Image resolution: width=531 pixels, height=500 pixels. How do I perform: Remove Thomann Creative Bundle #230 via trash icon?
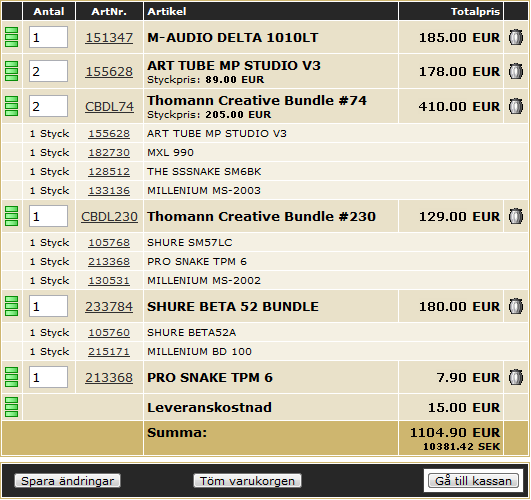[516, 216]
